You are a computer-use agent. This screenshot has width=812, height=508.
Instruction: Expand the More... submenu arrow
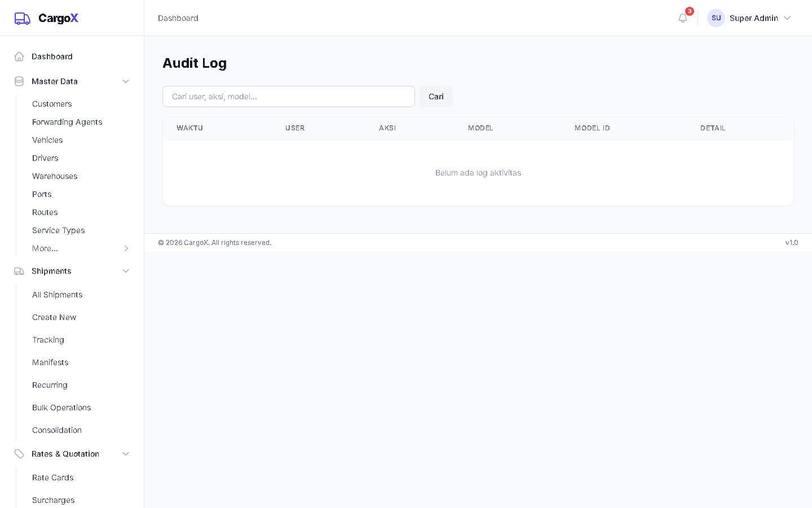coord(126,248)
